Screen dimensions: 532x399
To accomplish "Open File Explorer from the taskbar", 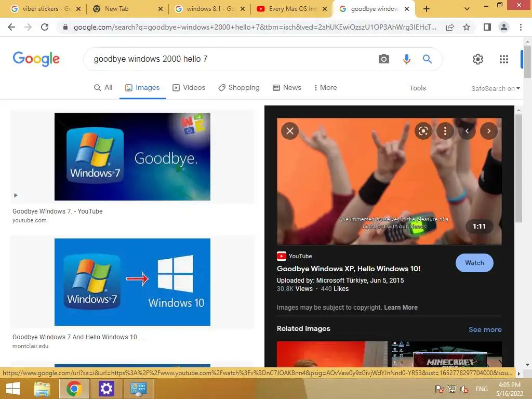I will click(x=42, y=389).
